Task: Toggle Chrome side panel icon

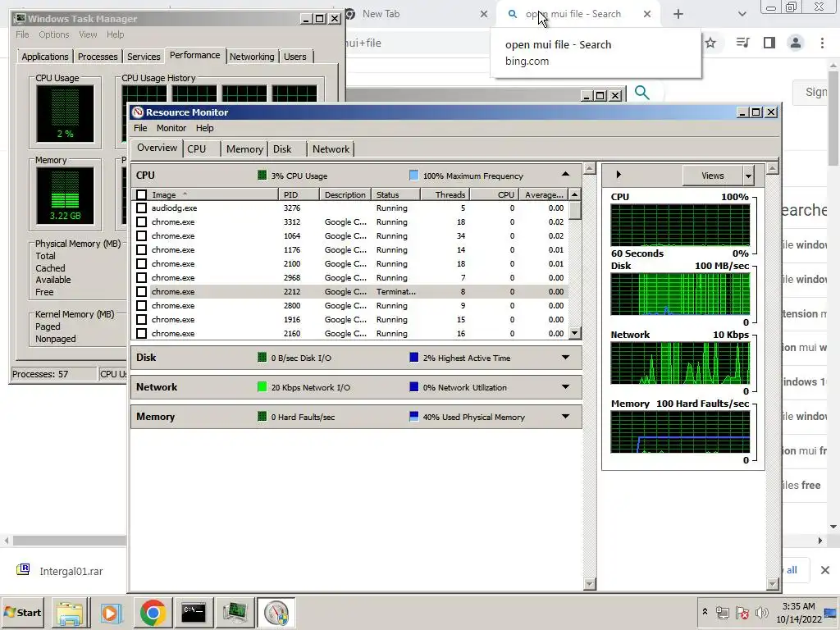Action: click(x=769, y=43)
